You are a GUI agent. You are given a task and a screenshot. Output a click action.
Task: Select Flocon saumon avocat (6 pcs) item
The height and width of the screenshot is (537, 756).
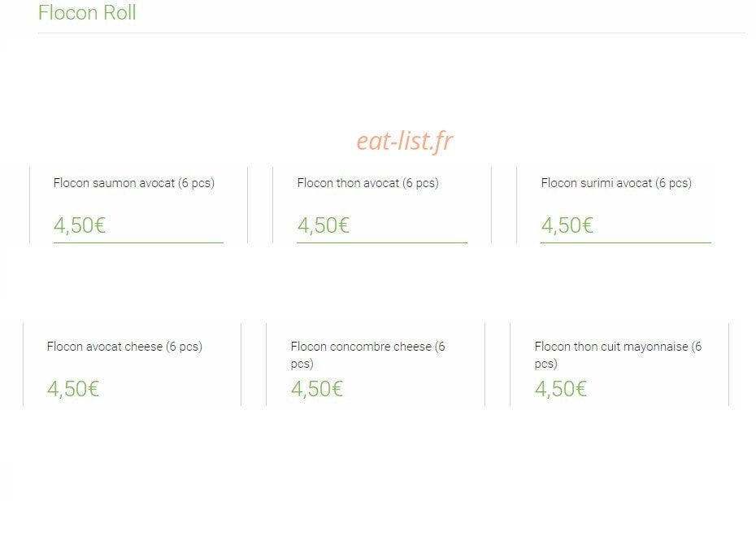[133, 183]
